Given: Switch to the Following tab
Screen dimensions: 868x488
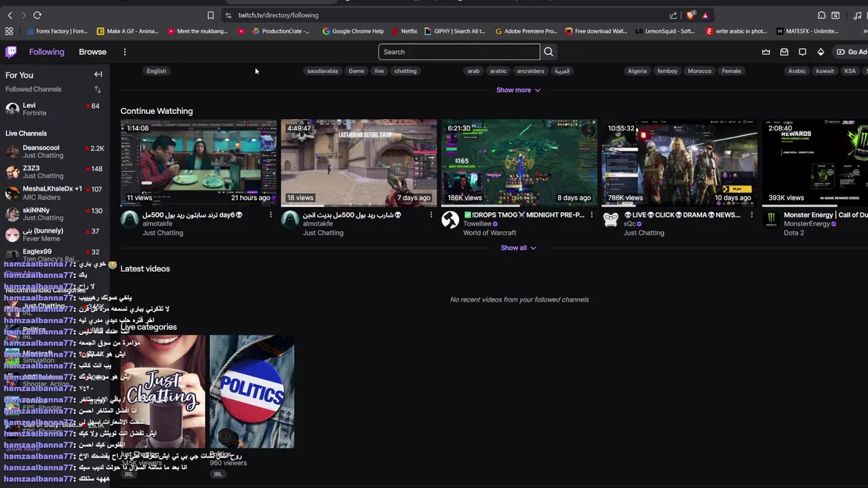Looking at the screenshot, I should pyautogui.click(x=46, y=52).
